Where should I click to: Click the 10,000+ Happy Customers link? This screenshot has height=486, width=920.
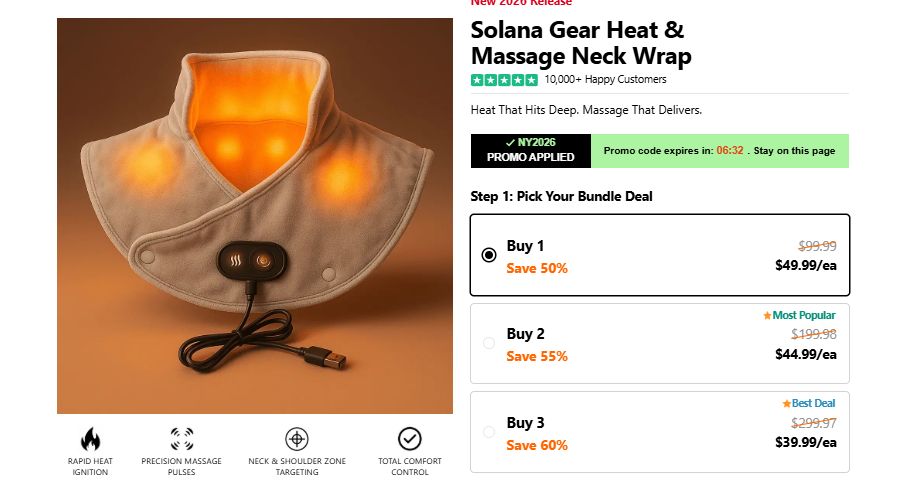coord(605,80)
